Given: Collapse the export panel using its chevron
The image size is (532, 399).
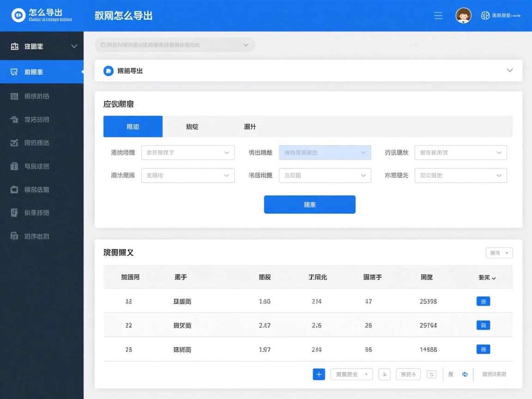Looking at the screenshot, I should (509, 70).
